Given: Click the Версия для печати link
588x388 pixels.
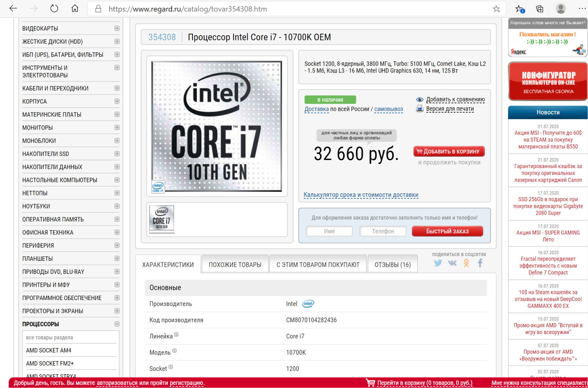Looking at the screenshot, I should [450, 109].
